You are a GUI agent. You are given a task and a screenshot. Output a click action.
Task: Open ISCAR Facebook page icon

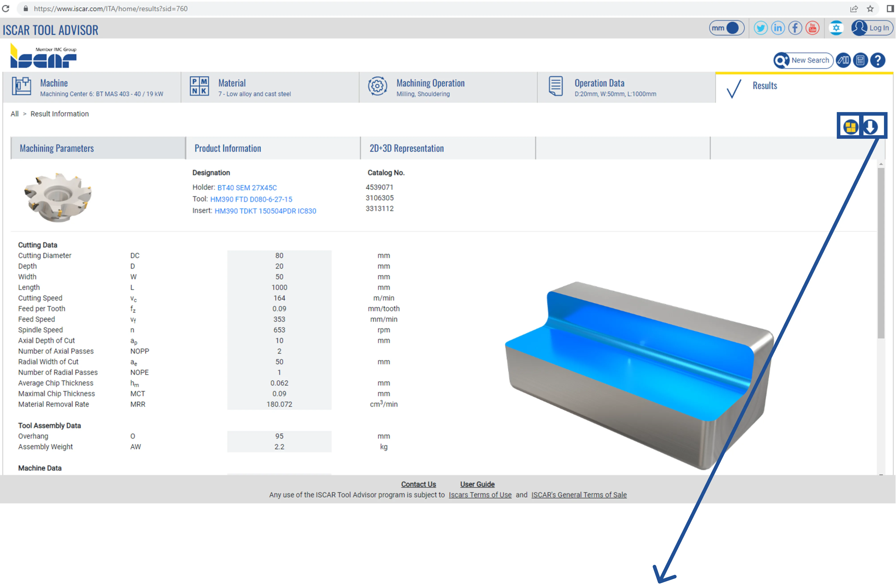click(795, 28)
